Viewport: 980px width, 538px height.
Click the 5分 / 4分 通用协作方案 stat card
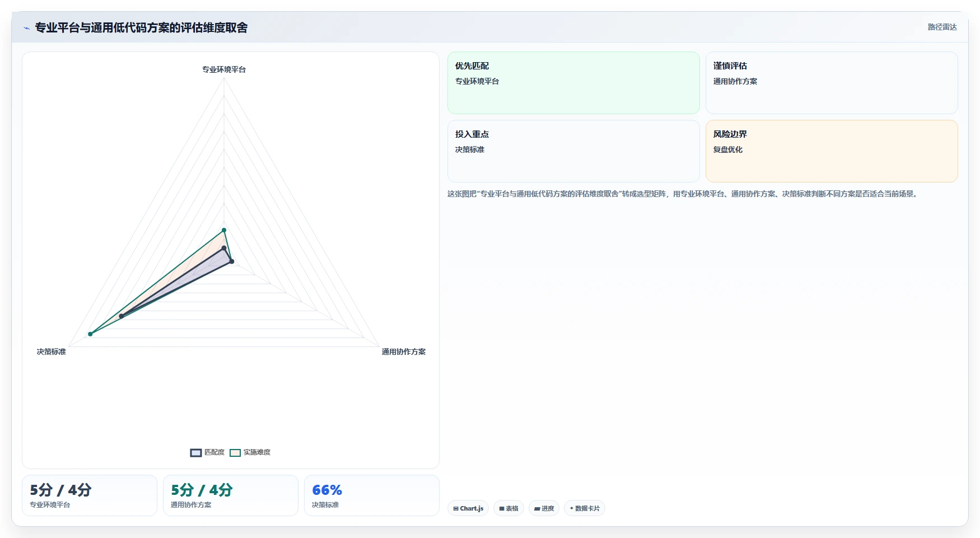(x=231, y=495)
